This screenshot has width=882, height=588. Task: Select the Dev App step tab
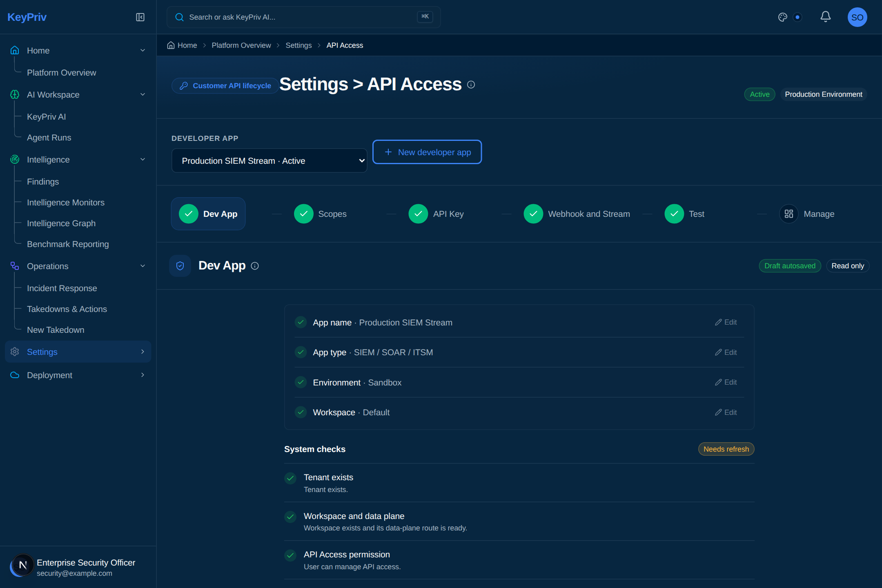(208, 214)
